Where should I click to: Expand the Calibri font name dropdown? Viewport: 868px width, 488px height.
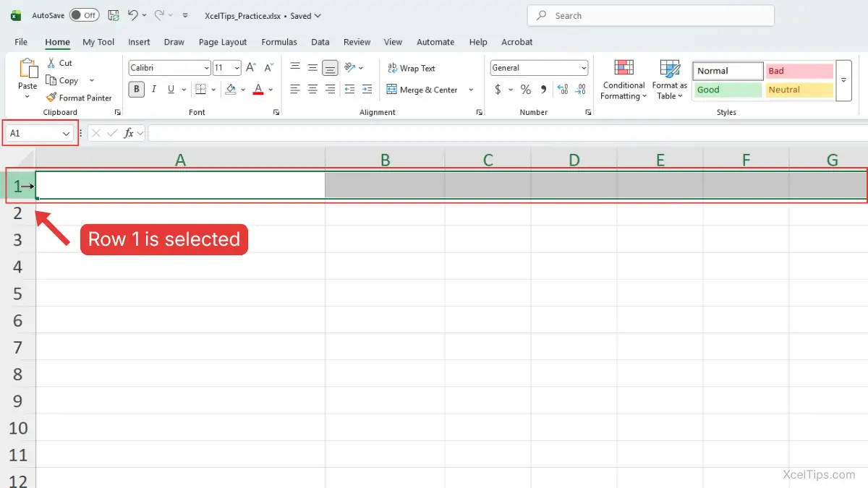(205, 68)
